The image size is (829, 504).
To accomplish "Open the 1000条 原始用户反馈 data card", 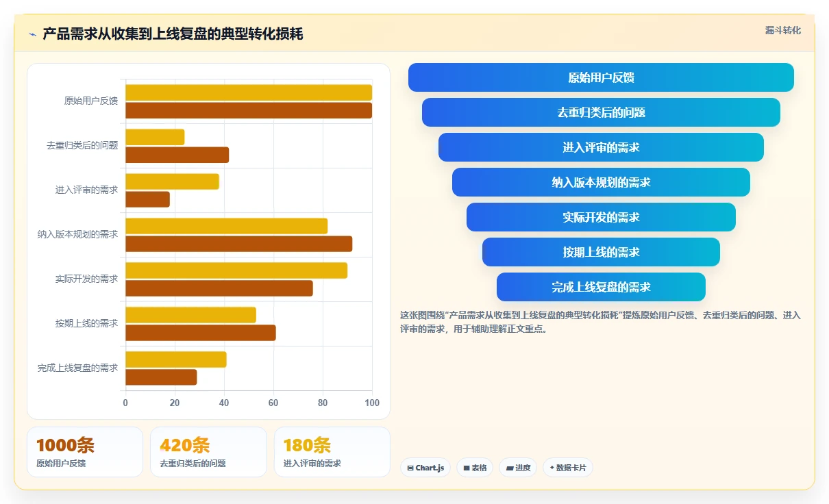I will tap(85, 452).
